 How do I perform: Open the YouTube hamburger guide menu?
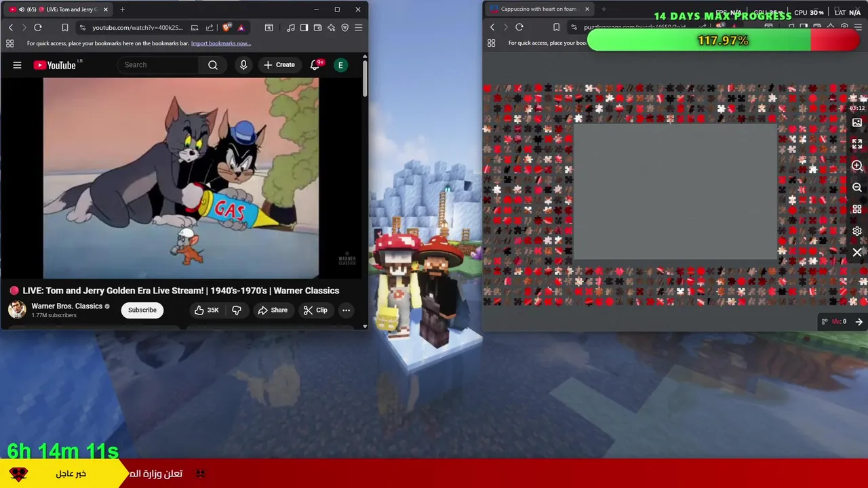(17, 65)
